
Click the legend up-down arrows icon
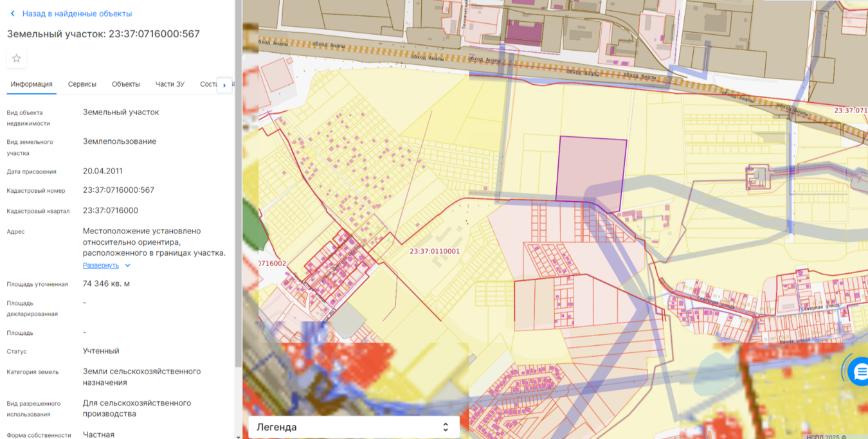coord(446,427)
